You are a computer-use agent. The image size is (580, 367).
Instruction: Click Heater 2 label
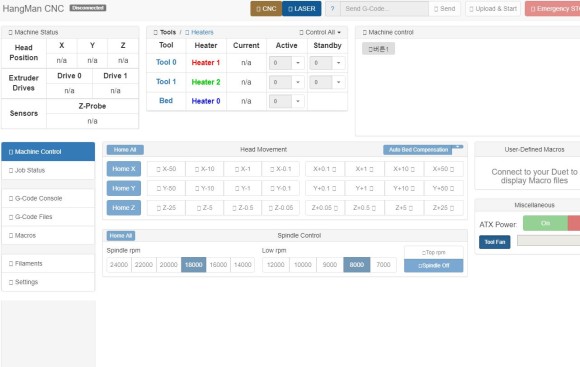206,82
